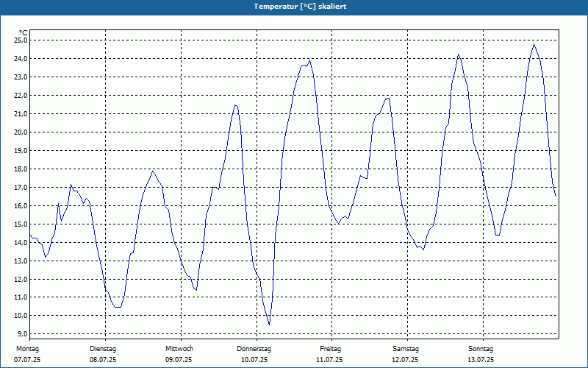The image size is (588, 368).
Task: Click the 09.07.25 date label
Action: click(x=179, y=360)
